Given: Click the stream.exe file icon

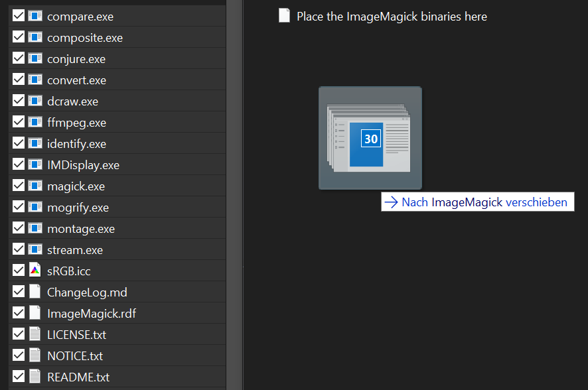Looking at the screenshot, I should tap(35, 249).
